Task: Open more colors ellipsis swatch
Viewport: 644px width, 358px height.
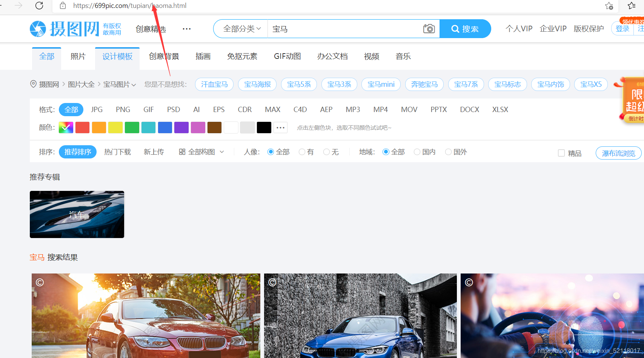Action: click(x=280, y=128)
